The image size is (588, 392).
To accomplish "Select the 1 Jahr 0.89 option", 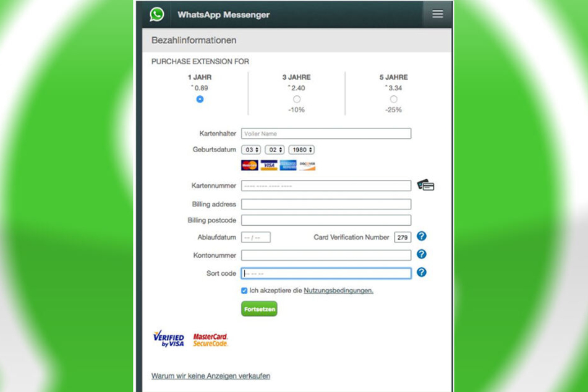I will pyautogui.click(x=200, y=99).
